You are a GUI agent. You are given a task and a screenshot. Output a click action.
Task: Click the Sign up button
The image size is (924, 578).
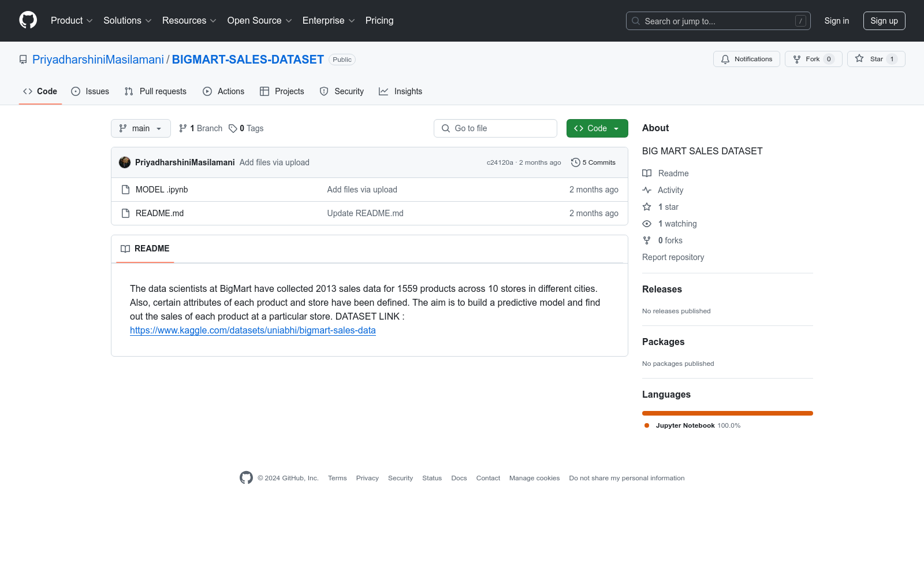click(x=884, y=21)
